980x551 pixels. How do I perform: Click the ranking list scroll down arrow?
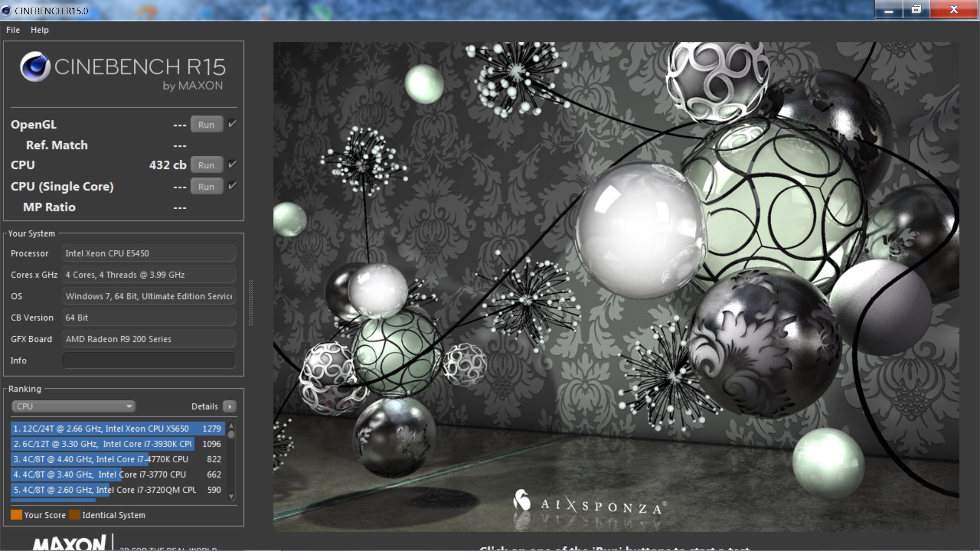(231, 496)
